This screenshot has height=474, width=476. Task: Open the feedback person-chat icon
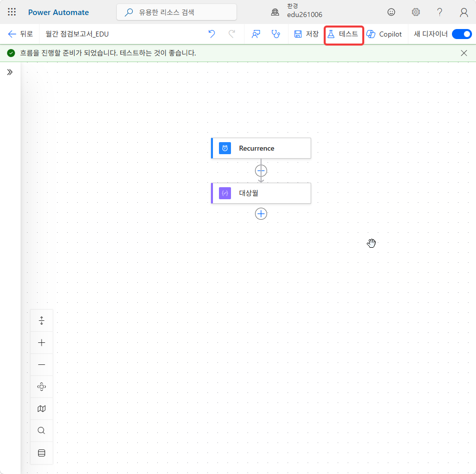(256, 34)
